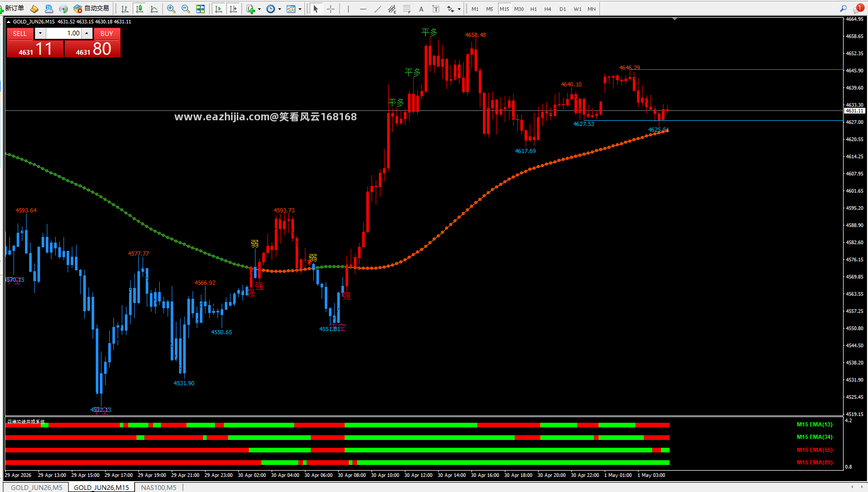This screenshot has width=868, height=492.
Task: Switch to GOLD_JUN26,M5 chart tab
Action: (36, 488)
